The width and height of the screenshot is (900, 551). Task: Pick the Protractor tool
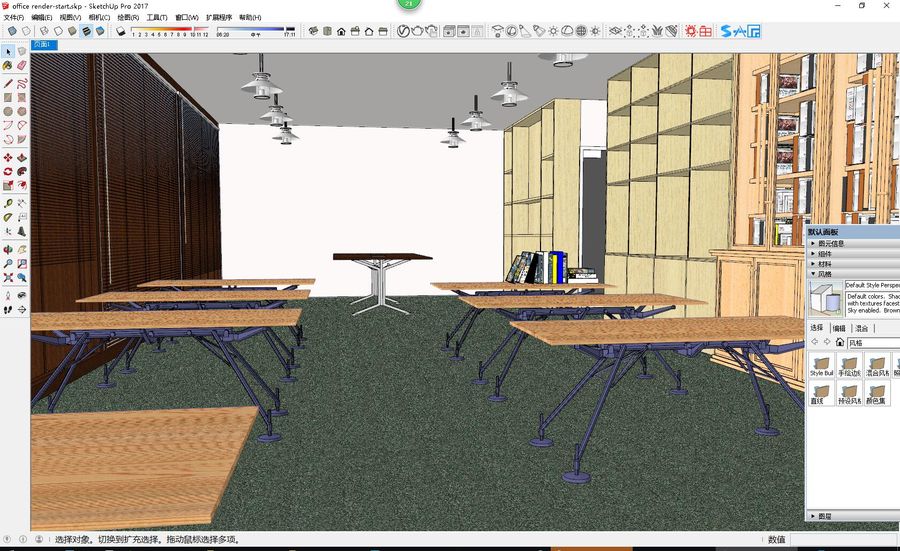(x=8, y=217)
